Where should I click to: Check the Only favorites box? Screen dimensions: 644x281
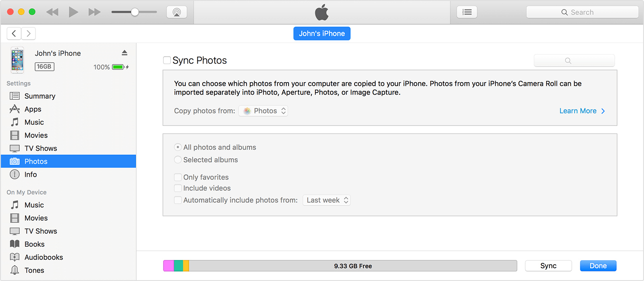coord(178,177)
